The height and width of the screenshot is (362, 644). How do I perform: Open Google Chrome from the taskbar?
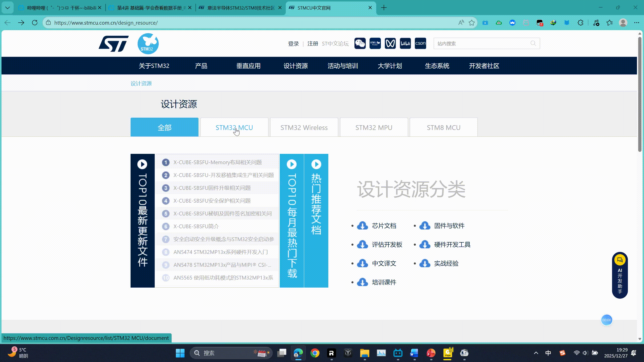(x=315, y=353)
